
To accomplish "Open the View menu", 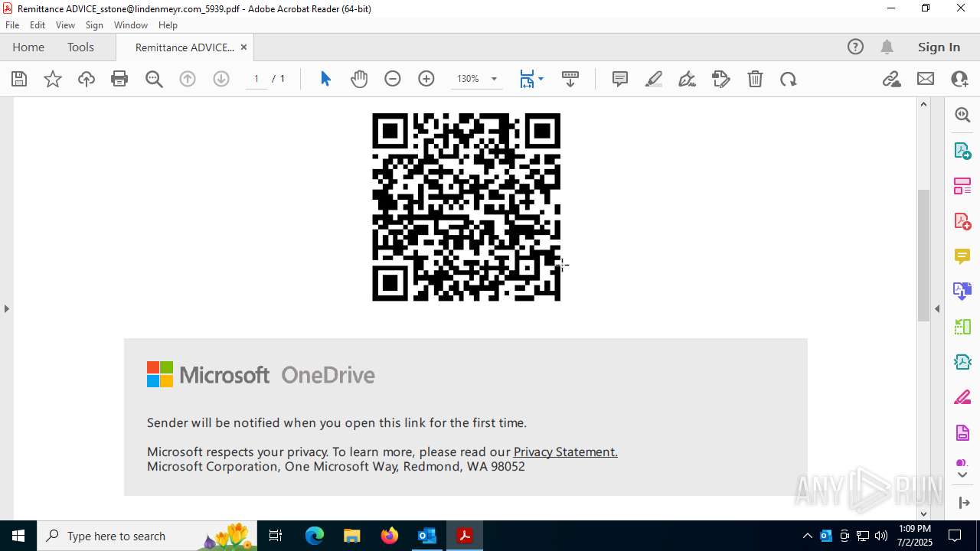I will click(x=65, y=25).
